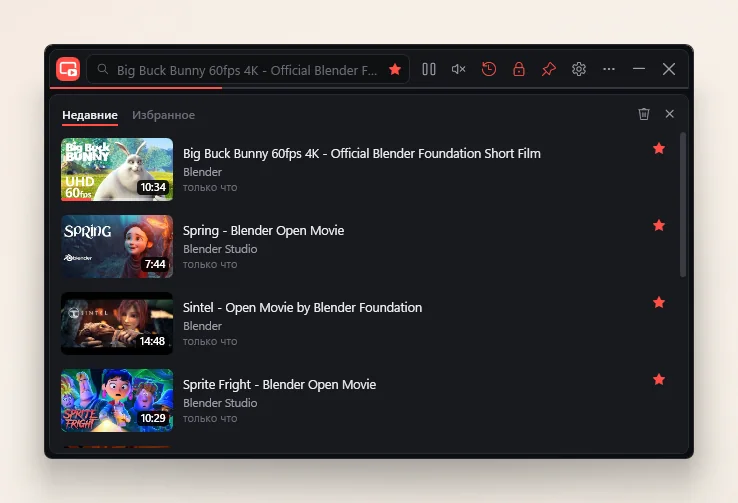
Task: Pause the current video playback
Action: 428,69
